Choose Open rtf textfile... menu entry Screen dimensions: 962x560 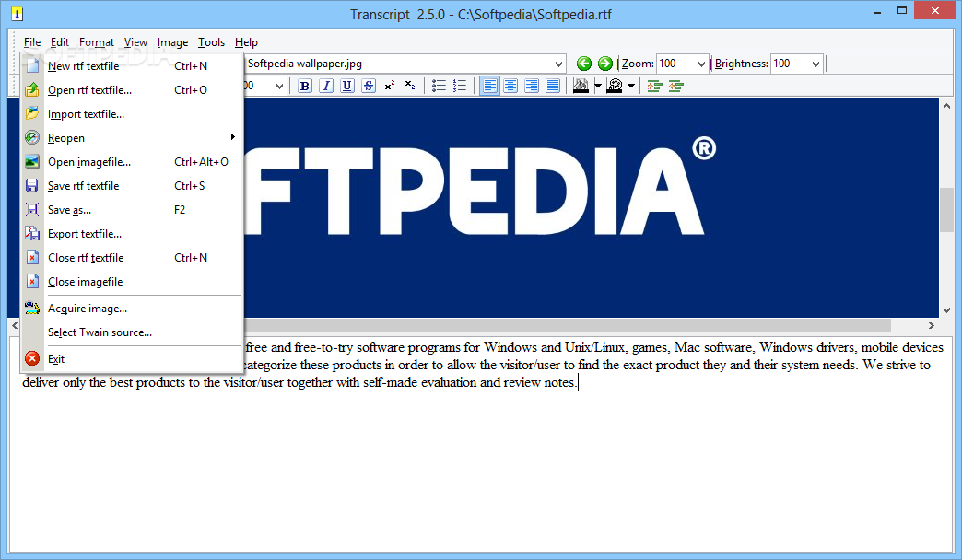[x=132, y=89]
